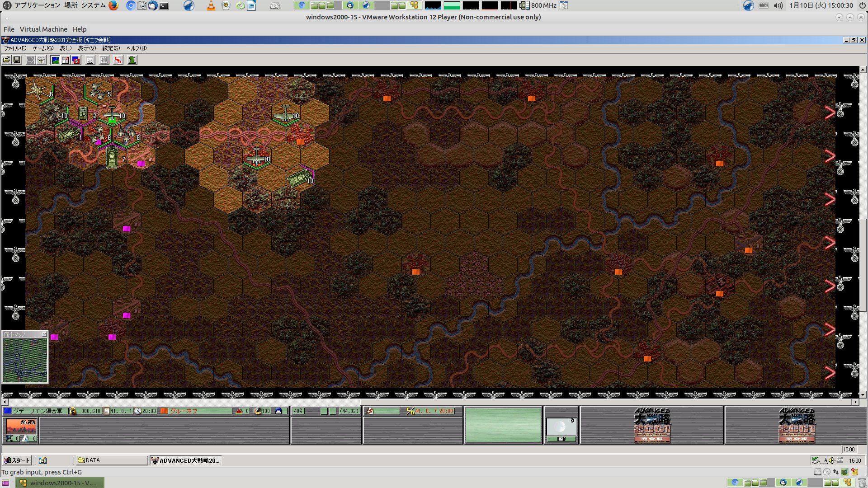Close the mini-map panel
The height and width of the screenshot is (488, 868).
click(44, 334)
